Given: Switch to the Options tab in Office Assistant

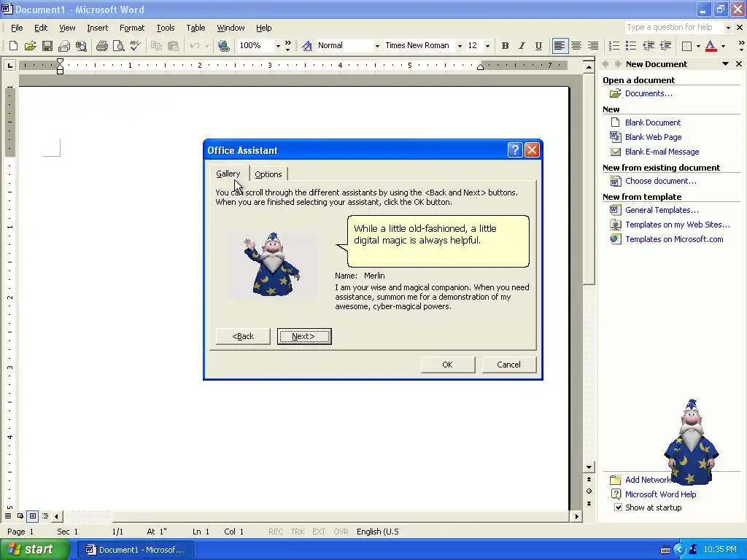Looking at the screenshot, I should (268, 174).
